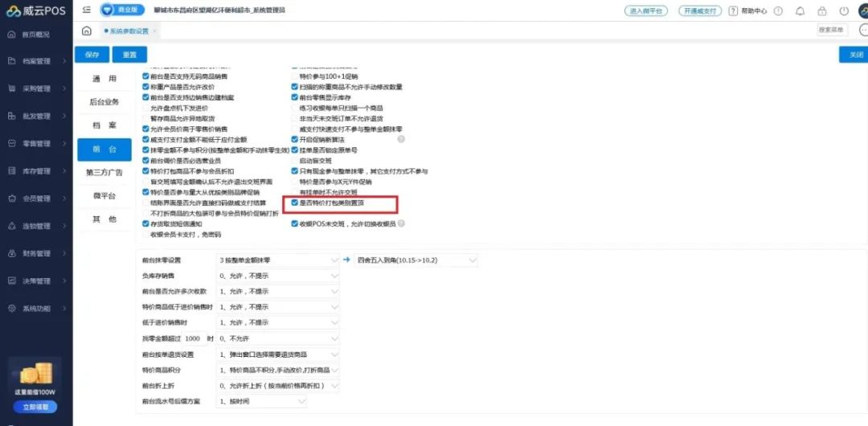Click the 重置 reset button
Viewport: 868px width, 426px height.
[x=129, y=55]
